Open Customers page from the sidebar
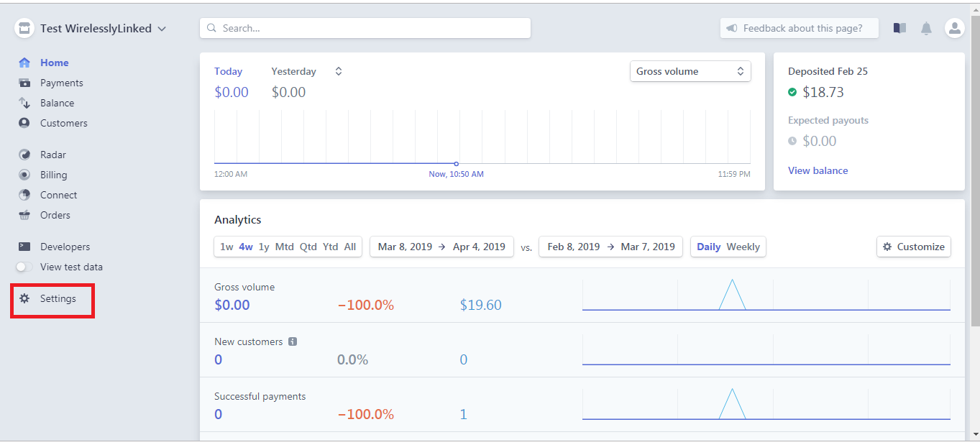The width and height of the screenshot is (980, 445). pos(63,123)
